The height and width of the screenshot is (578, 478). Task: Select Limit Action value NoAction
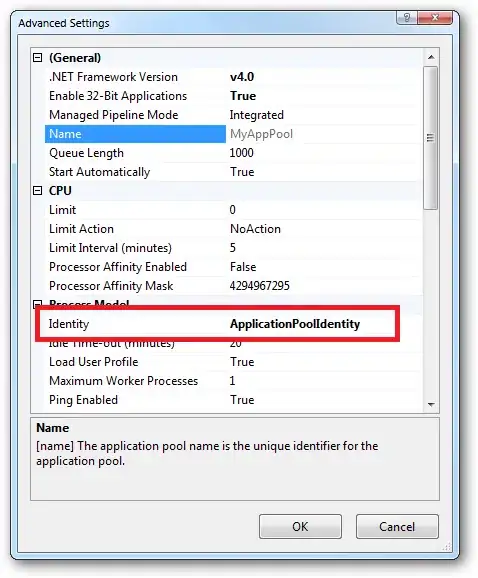click(x=255, y=229)
